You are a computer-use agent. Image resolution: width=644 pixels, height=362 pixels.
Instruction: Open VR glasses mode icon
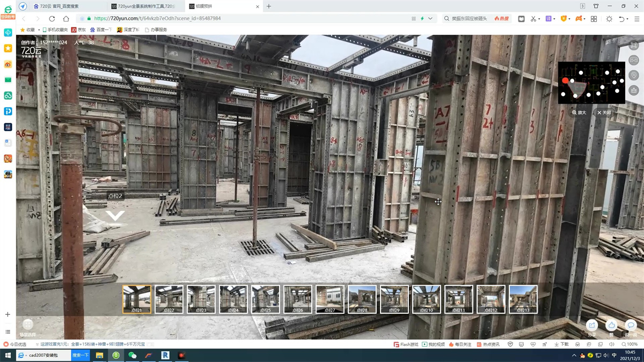click(x=634, y=60)
